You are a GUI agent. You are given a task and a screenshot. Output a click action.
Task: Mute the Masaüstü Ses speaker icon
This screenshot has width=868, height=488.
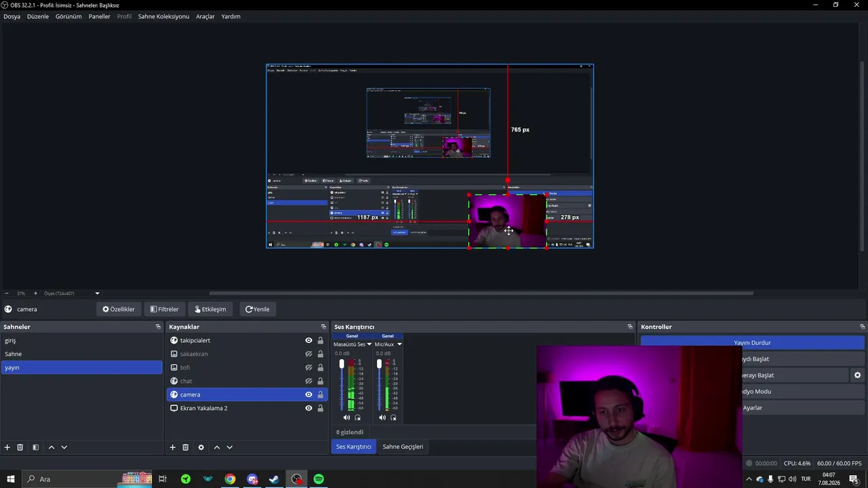click(x=347, y=418)
